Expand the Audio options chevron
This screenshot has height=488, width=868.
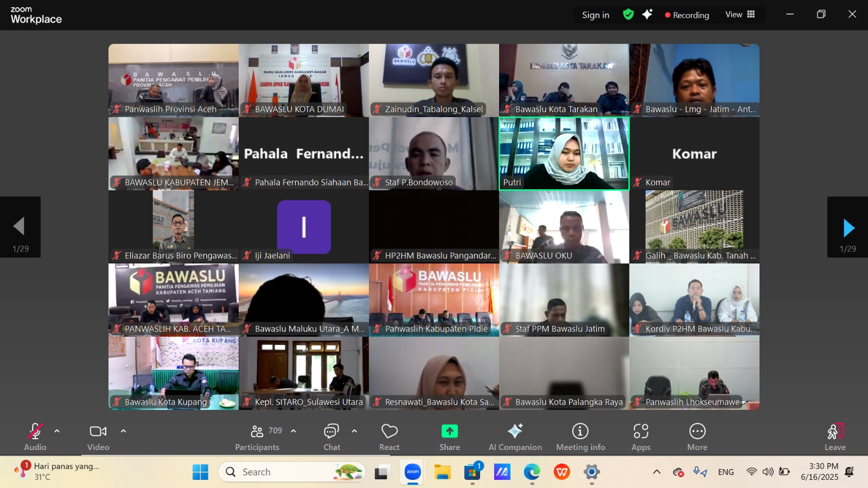pyautogui.click(x=56, y=432)
